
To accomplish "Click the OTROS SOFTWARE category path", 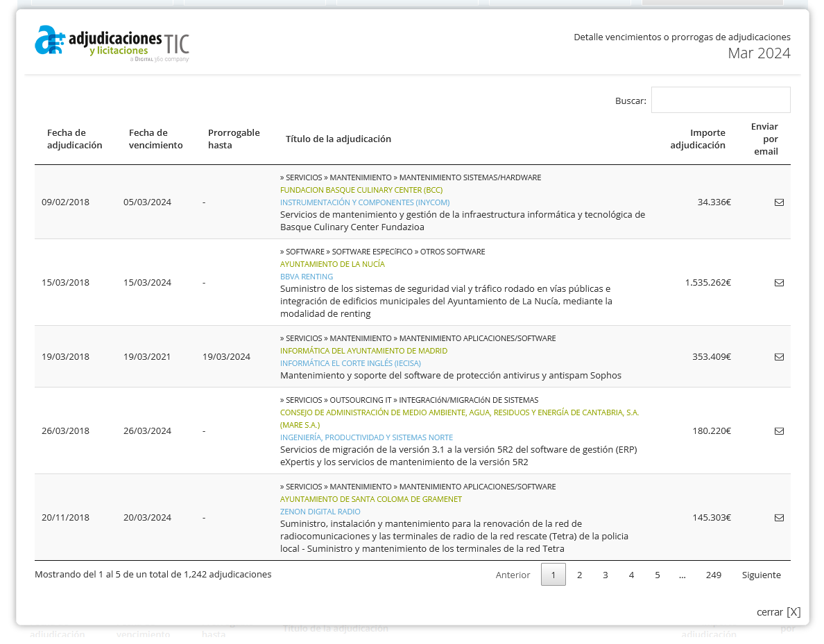I will 383,252.
